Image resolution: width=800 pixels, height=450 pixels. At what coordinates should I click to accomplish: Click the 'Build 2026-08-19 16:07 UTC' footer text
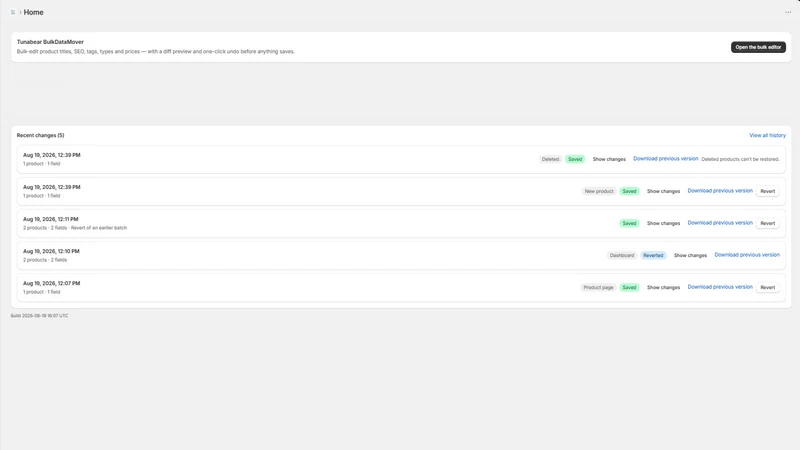point(39,316)
